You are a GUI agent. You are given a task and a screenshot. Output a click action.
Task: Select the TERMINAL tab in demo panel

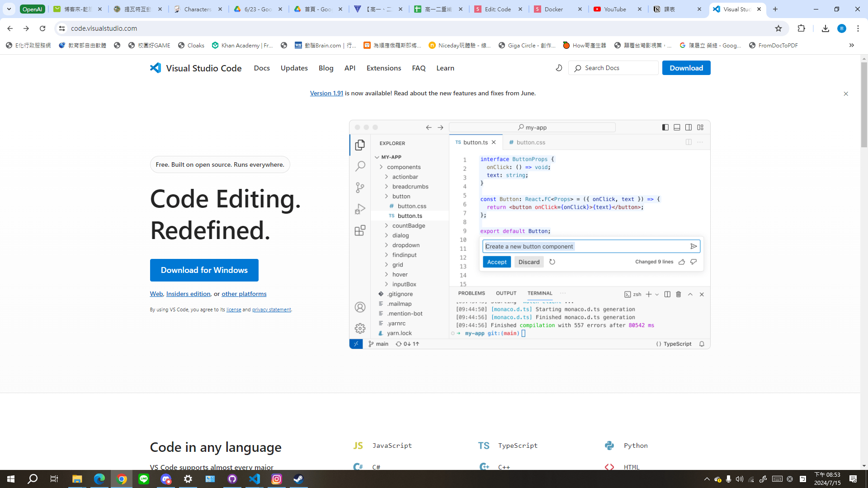(540, 293)
